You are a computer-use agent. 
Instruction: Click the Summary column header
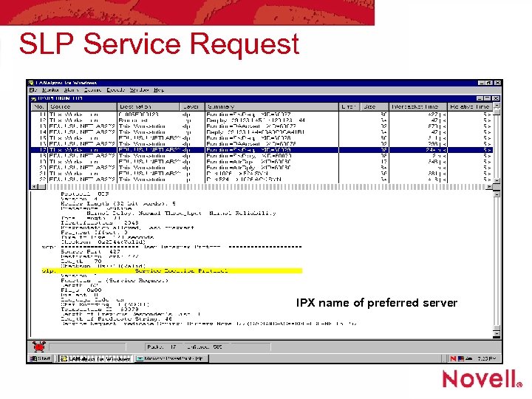point(271,106)
